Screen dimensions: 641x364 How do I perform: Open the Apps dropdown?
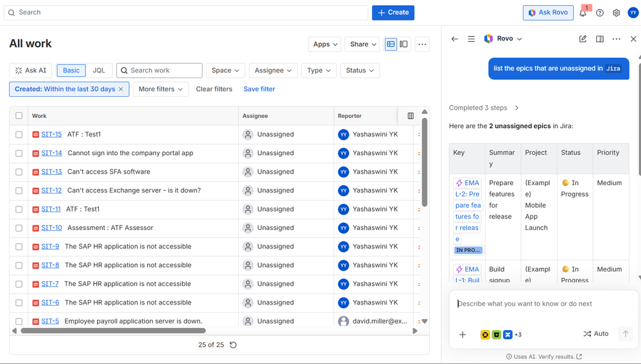click(325, 44)
